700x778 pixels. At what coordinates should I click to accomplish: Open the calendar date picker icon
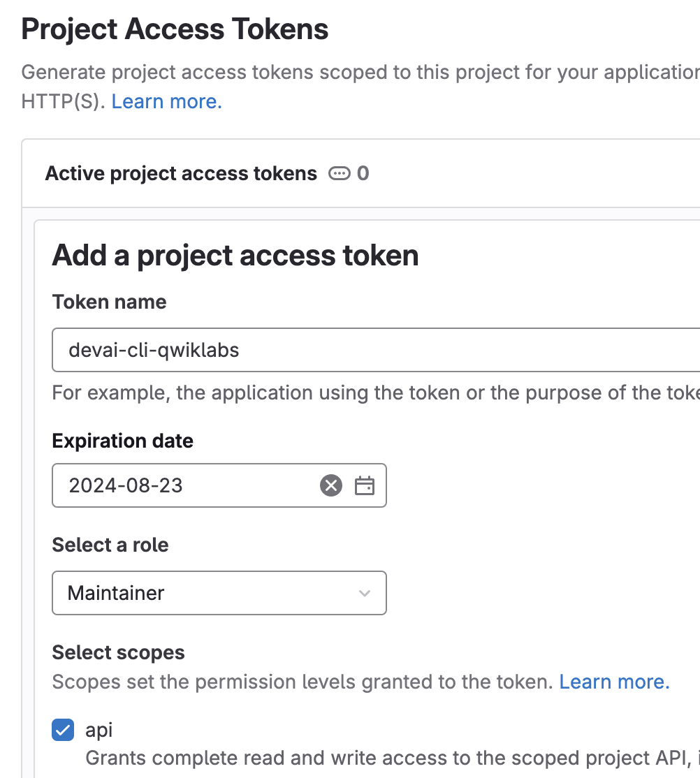(365, 485)
